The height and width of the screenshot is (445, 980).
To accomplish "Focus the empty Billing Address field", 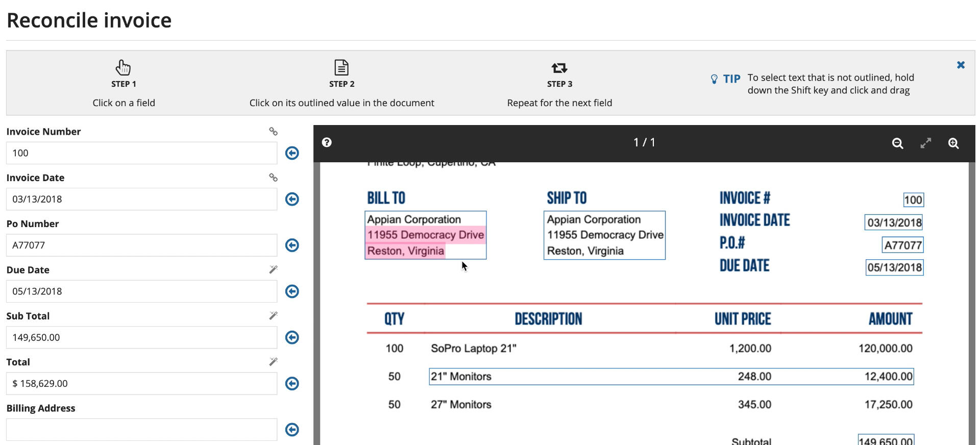I will [x=141, y=430].
